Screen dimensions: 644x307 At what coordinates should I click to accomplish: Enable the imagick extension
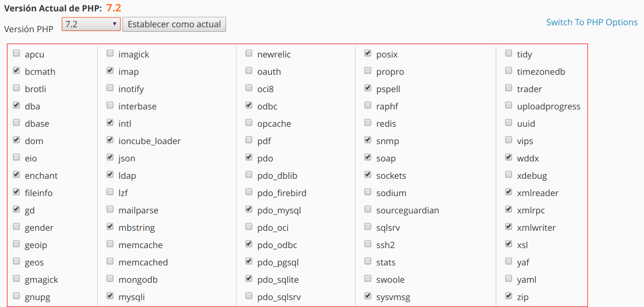coord(110,53)
